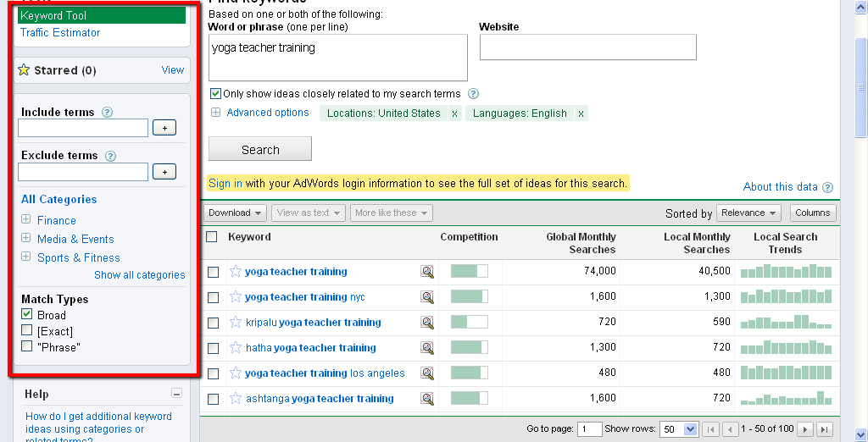868x442 pixels.
Task: Collapse the Help panel
Action: tap(176, 394)
